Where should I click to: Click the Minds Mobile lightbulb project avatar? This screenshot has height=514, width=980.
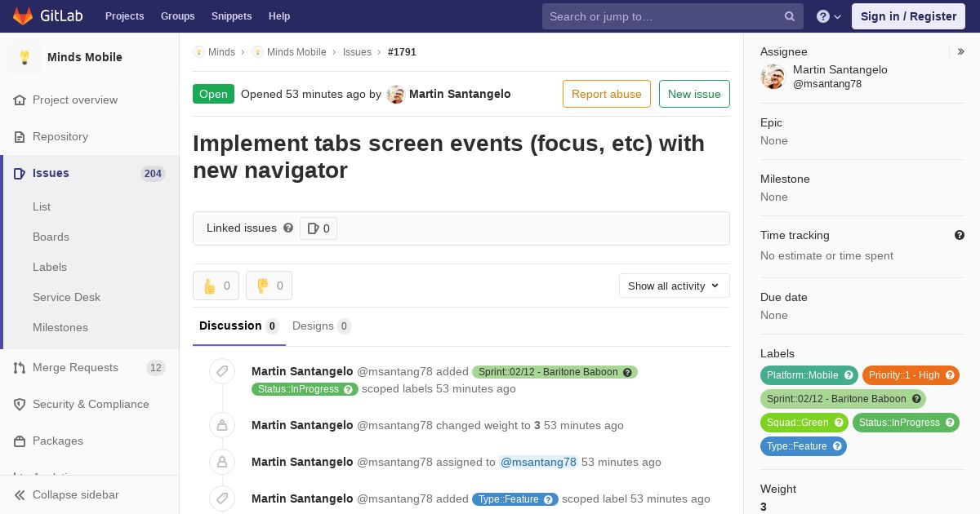coord(24,57)
